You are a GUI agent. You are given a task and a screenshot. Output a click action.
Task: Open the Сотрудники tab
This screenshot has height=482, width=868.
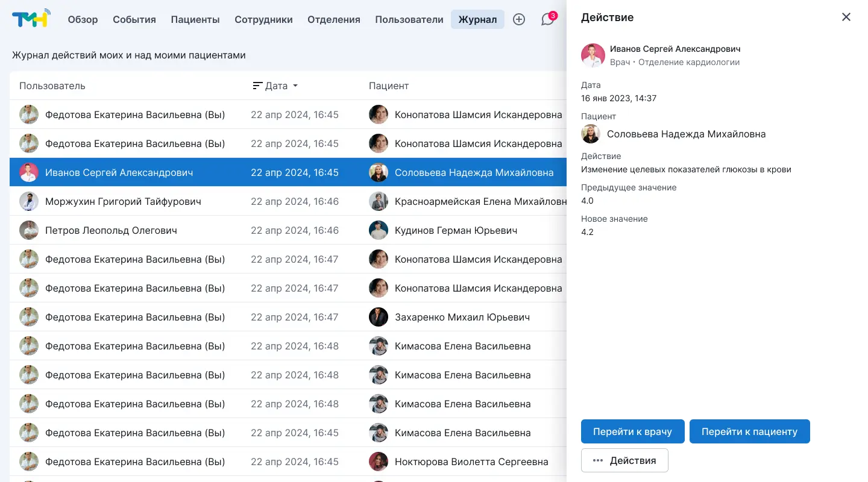point(263,19)
